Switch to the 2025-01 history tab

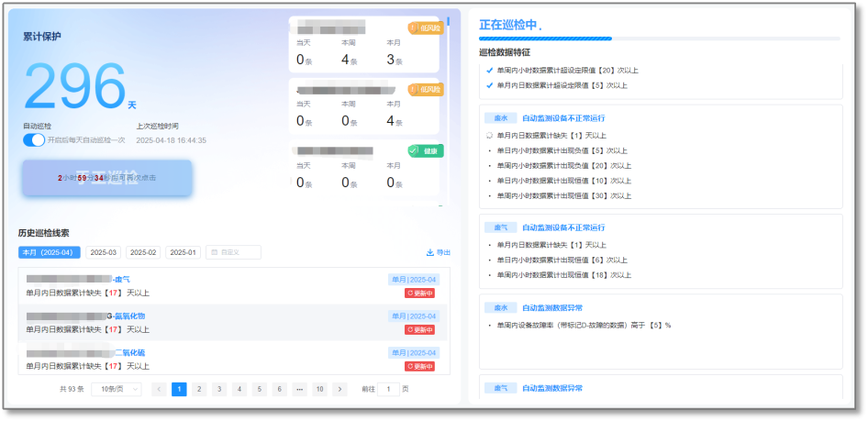[183, 252]
